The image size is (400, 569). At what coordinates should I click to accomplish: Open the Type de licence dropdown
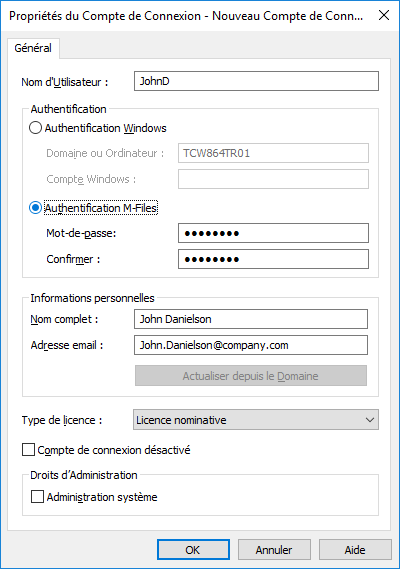click(x=256, y=420)
